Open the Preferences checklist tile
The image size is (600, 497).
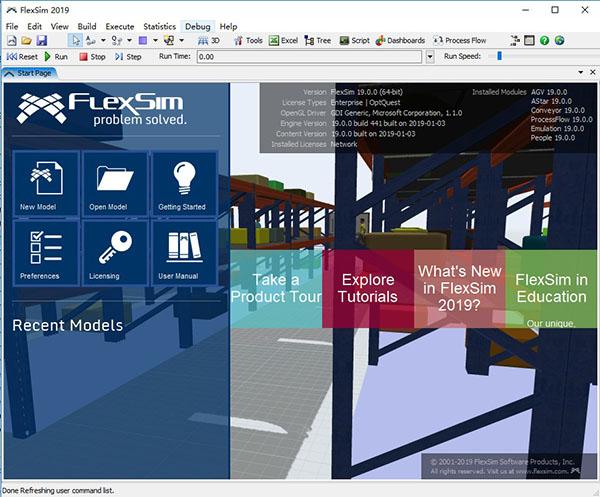[x=44, y=252]
